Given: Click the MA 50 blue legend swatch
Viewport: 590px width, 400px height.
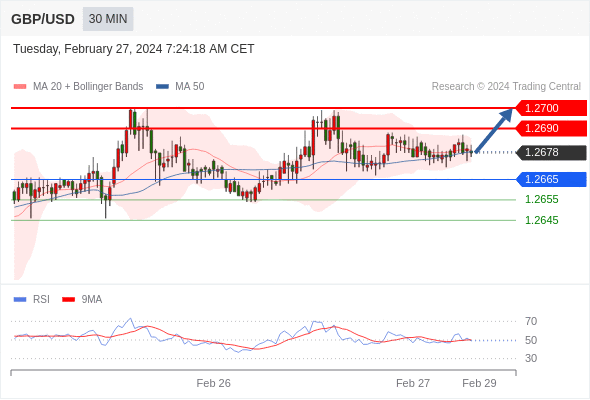Looking at the screenshot, I should [163, 87].
